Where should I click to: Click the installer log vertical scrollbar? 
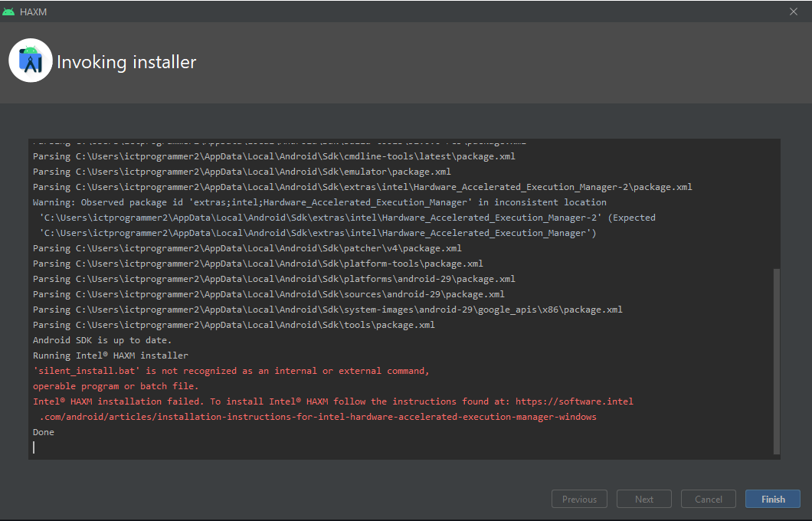(x=776, y=361)
